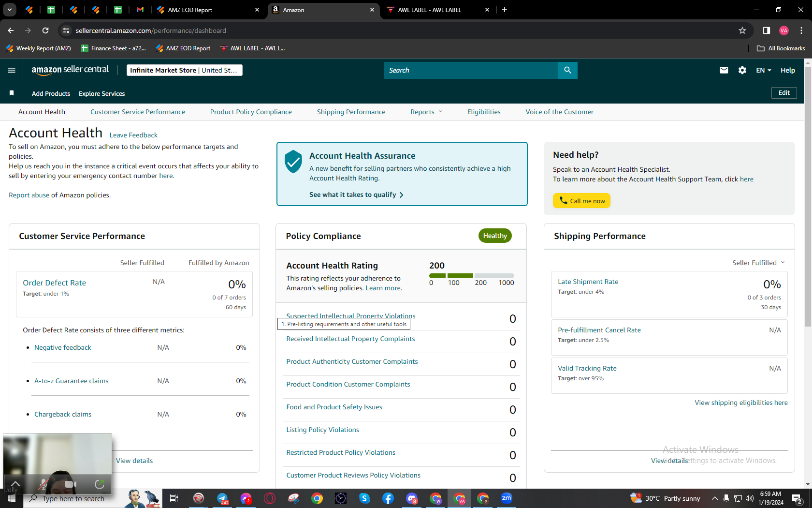
Task: Open the messages envelope icon
Action: click(x=724, y=70)
